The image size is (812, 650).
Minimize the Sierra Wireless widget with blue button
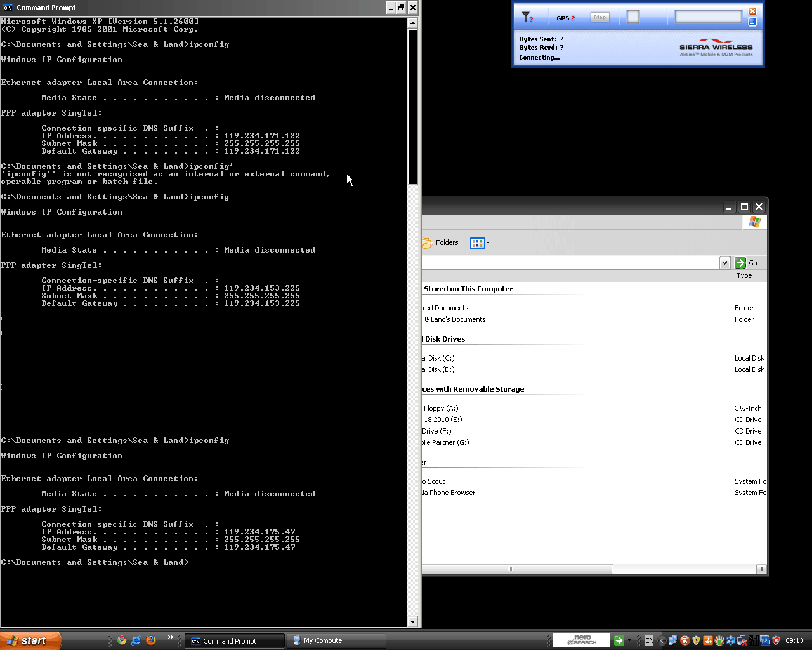pos(752,22)
